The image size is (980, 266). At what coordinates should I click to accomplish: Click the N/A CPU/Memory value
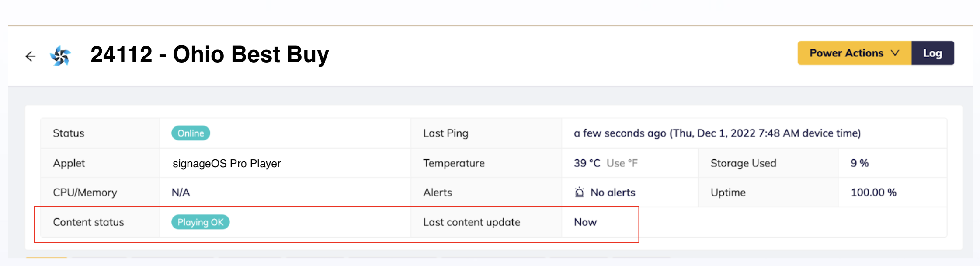pyautogui.click(x=181, y=192)
